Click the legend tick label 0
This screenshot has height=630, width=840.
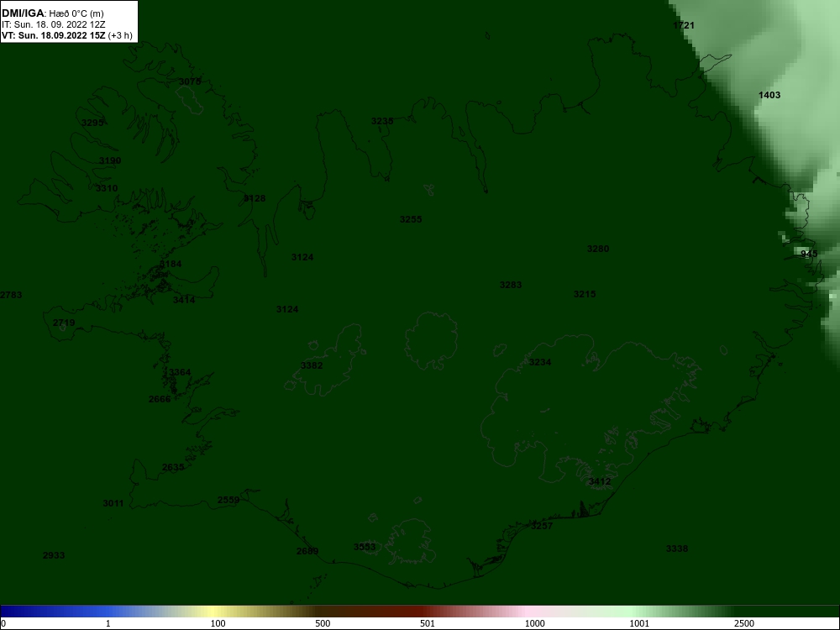click(3, 623)
